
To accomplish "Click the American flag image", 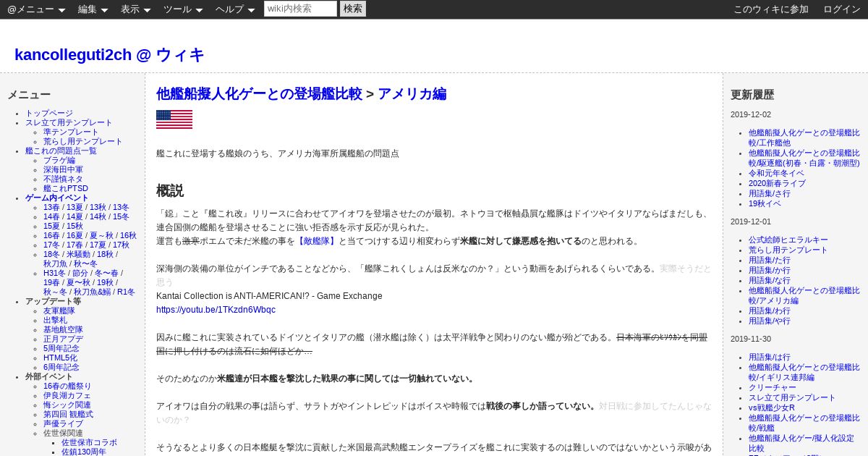I will (x=174, y=119).
